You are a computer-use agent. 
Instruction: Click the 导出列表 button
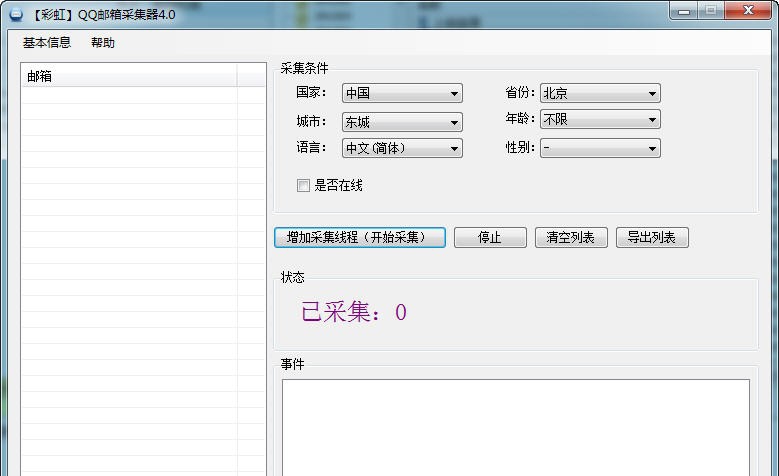pos(652,238)
